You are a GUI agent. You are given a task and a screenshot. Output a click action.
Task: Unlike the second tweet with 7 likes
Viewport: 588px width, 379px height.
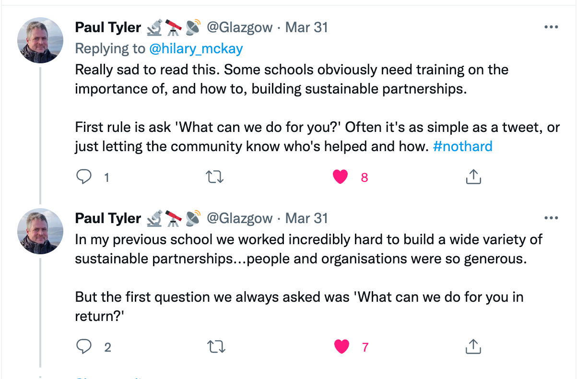(x=341, y=346)
